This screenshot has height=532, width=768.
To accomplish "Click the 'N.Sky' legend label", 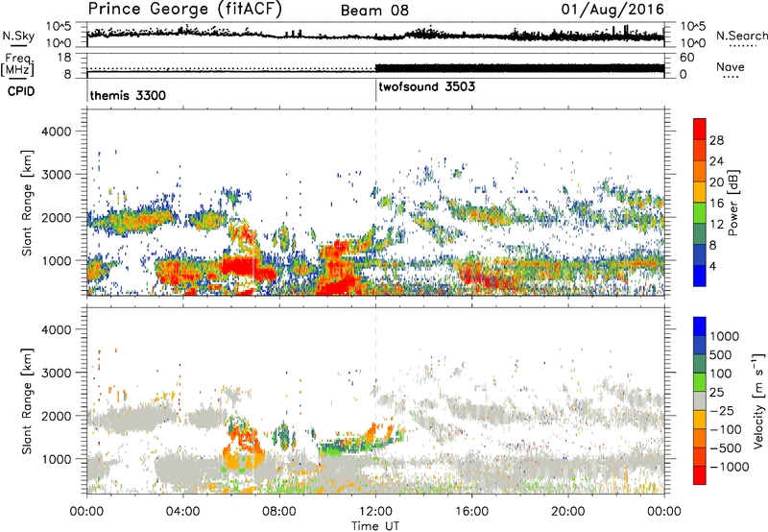I will 18,36.
